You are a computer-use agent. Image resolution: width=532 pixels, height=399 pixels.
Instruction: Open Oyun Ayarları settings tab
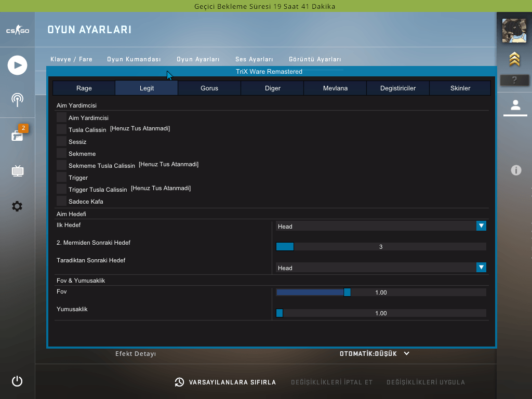pos(198,59)
